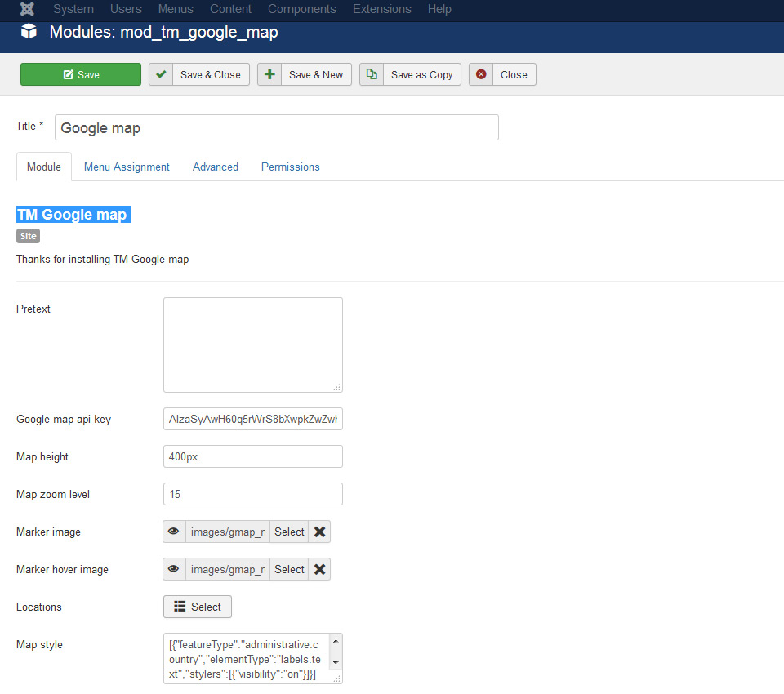Screen dimensions: 784x694
Task: Focus the Map zoom level field
Action: click(253, 494)
